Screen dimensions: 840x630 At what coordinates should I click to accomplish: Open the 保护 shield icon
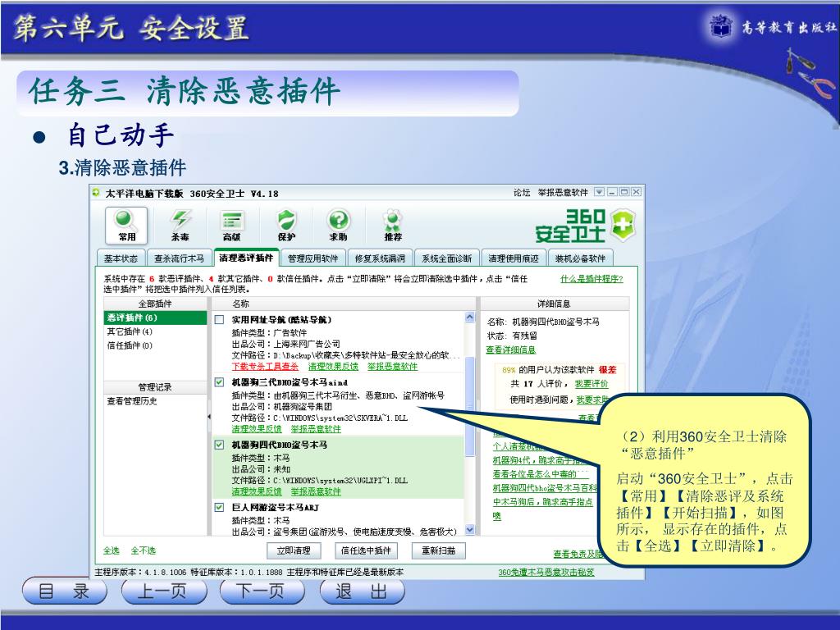[286, 225]
